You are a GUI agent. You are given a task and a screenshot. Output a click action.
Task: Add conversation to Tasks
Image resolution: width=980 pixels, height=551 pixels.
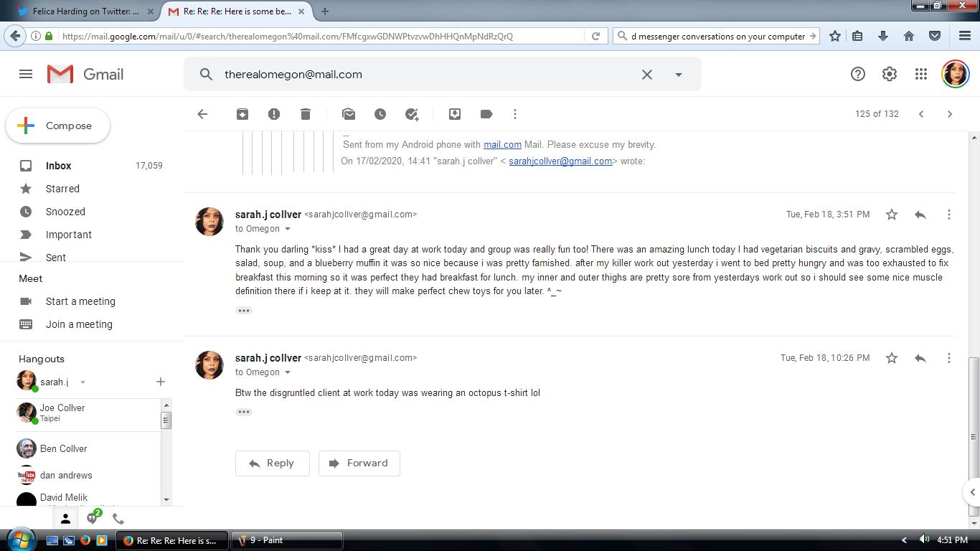click(412, 114)
